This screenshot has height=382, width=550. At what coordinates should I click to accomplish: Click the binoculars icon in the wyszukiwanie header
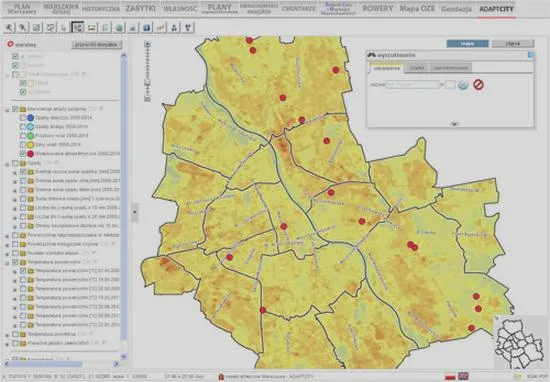(371, 55)
